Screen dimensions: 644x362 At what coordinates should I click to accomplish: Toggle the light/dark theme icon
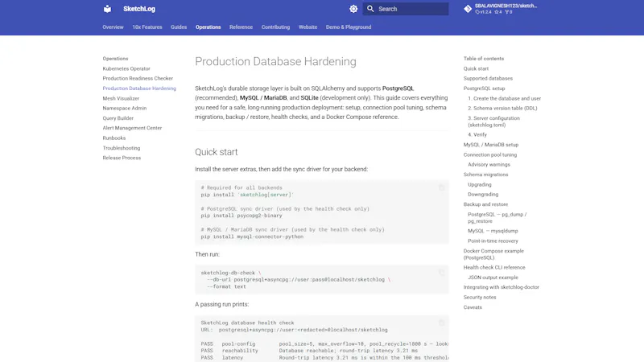[353, 9]
